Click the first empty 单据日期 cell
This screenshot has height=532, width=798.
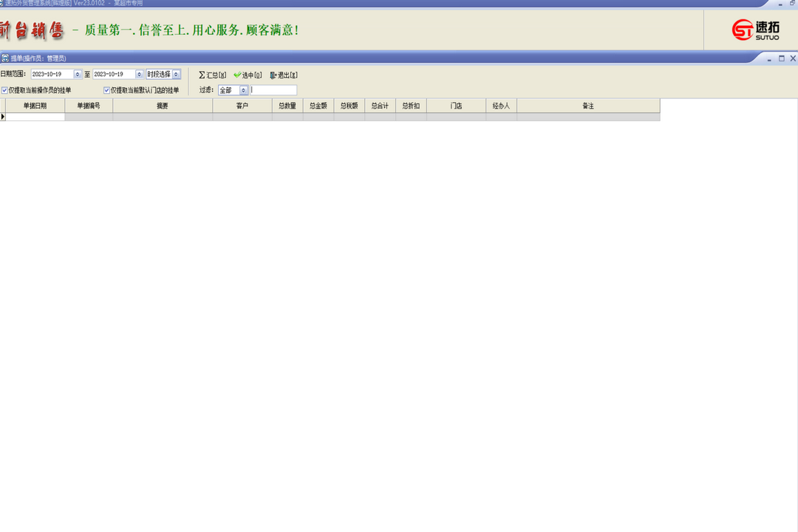tap(35, 117)
